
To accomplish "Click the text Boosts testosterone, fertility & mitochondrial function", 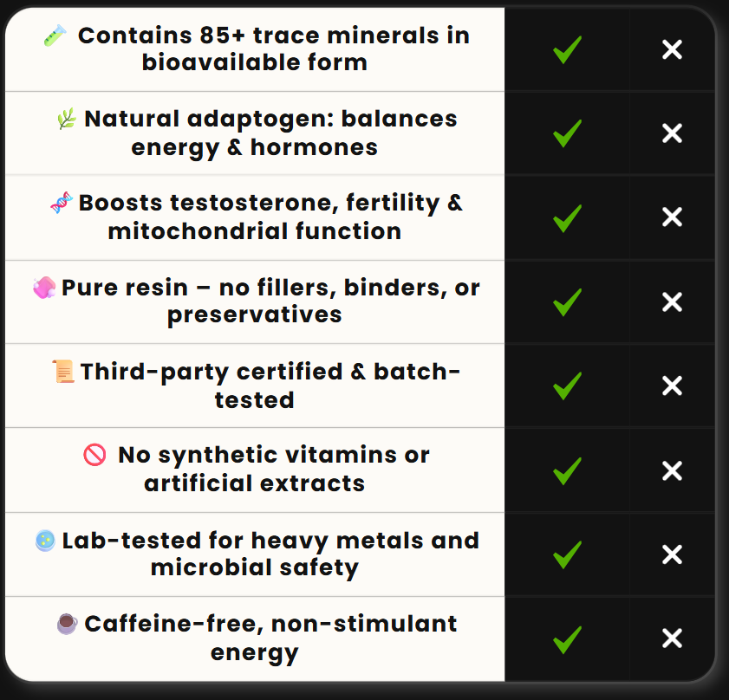I will [x=270, y=217].
